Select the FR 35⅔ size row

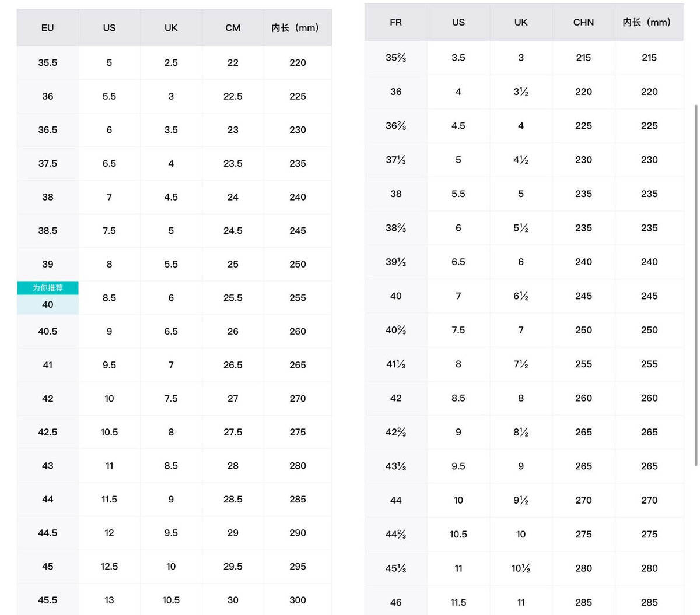(524, 58)
